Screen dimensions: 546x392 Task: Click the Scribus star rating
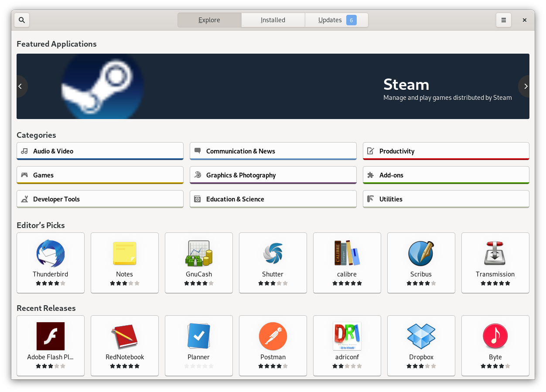pyautogui.click(x=421, y=283)
